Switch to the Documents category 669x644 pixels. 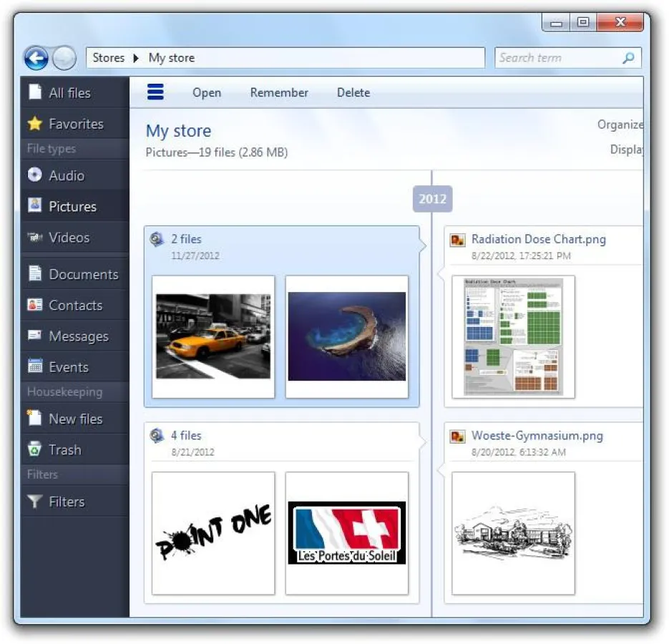tap(82, 274)
